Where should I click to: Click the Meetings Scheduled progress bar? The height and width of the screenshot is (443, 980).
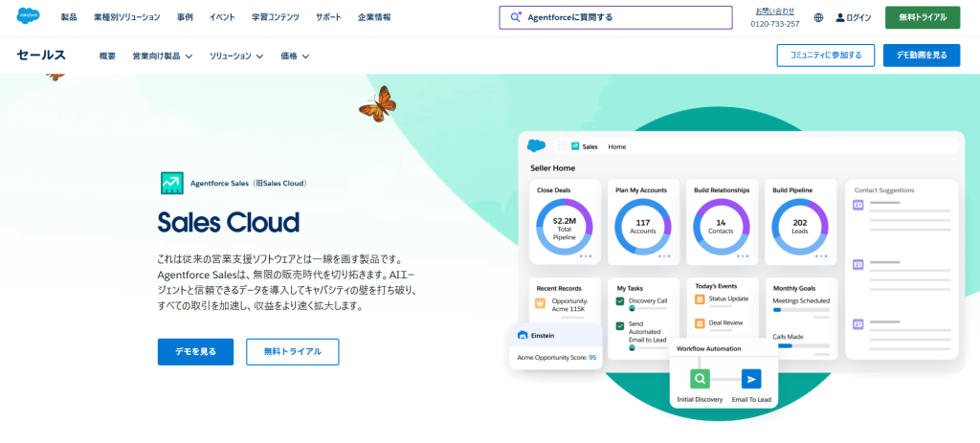tap(802, 310)
